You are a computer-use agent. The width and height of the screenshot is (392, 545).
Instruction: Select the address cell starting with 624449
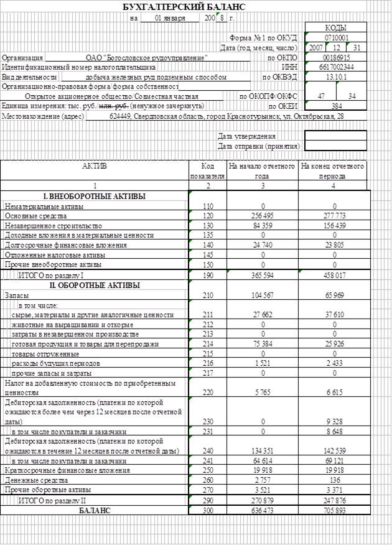[226, 116]
